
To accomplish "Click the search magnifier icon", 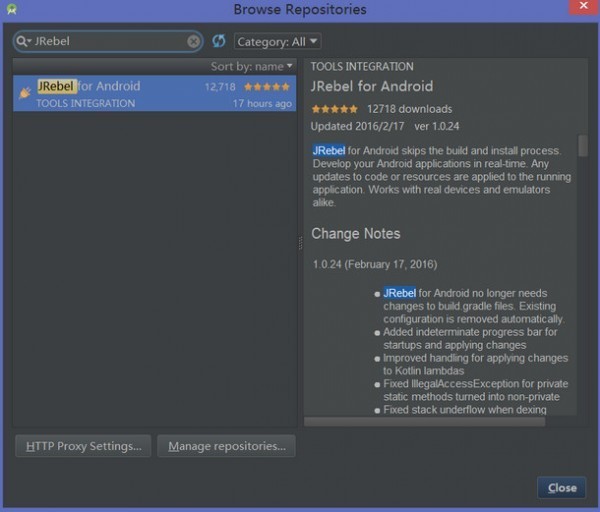I will (x=24, y=42).
